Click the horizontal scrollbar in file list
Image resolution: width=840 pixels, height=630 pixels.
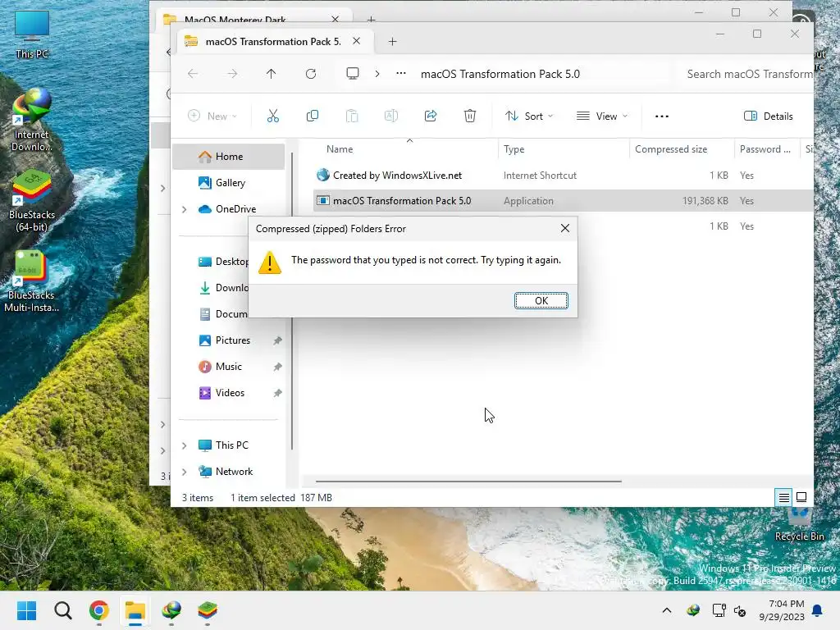[x=468, y=481]
